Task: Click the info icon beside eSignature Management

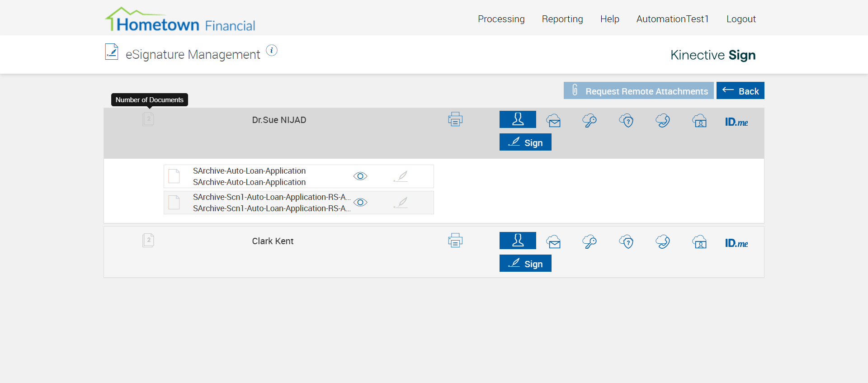Action: click(271, 50)
